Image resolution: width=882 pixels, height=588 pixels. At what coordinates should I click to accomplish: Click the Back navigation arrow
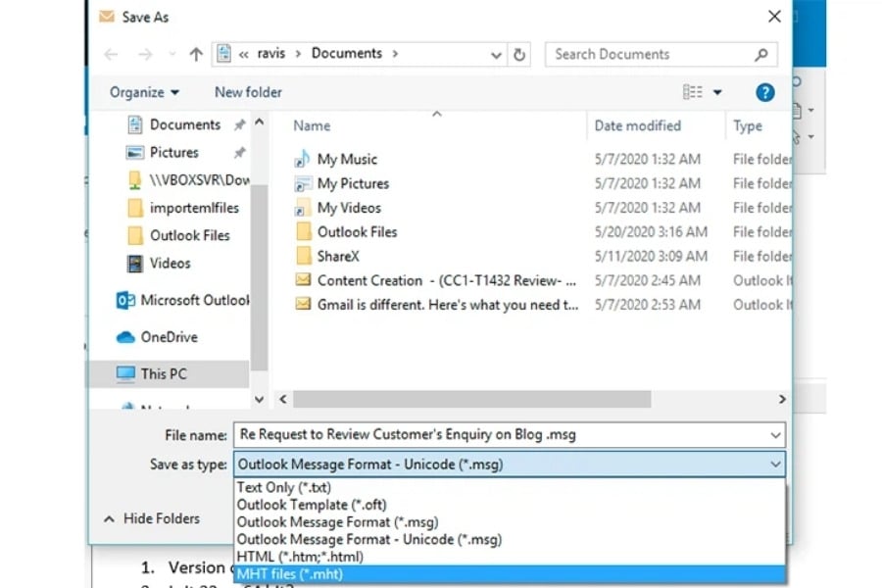pyautogui.click(x=111, y=55)
